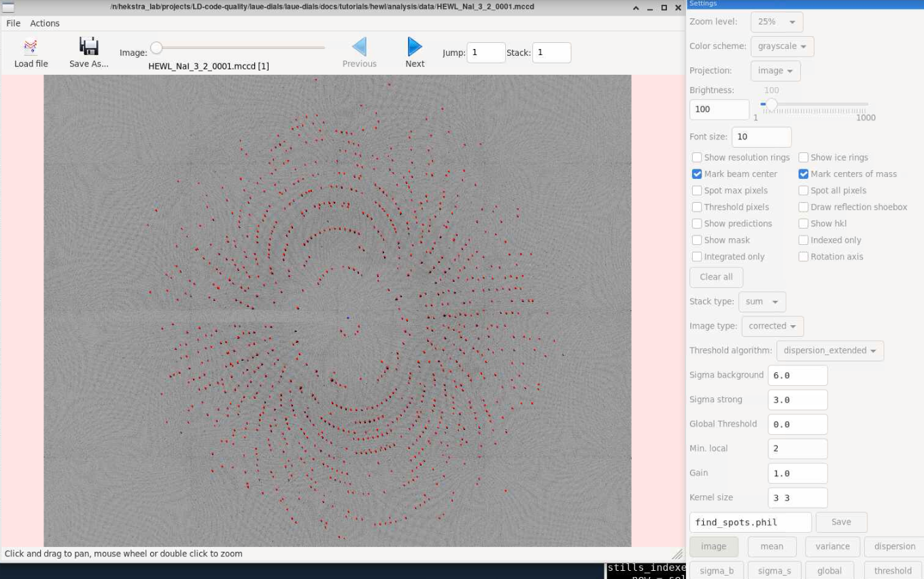Select the threshold view button

click(893, 571)
